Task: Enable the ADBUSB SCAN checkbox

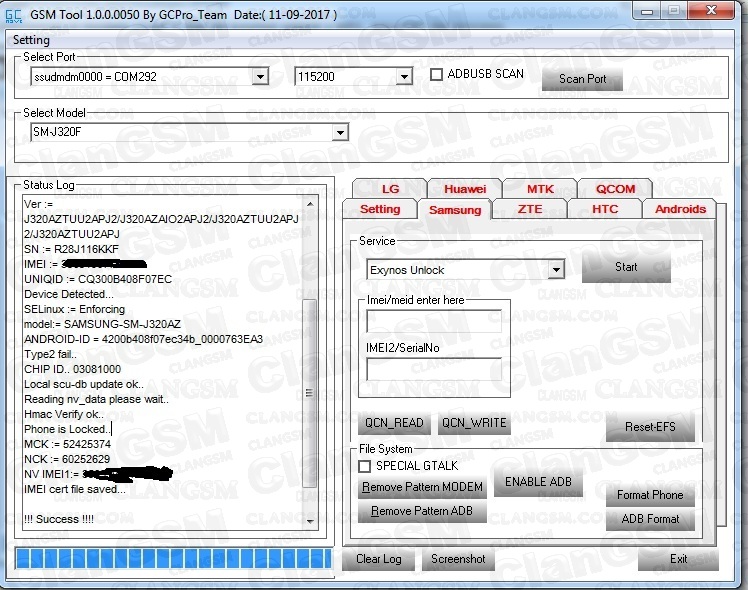Action: (436, 75)
